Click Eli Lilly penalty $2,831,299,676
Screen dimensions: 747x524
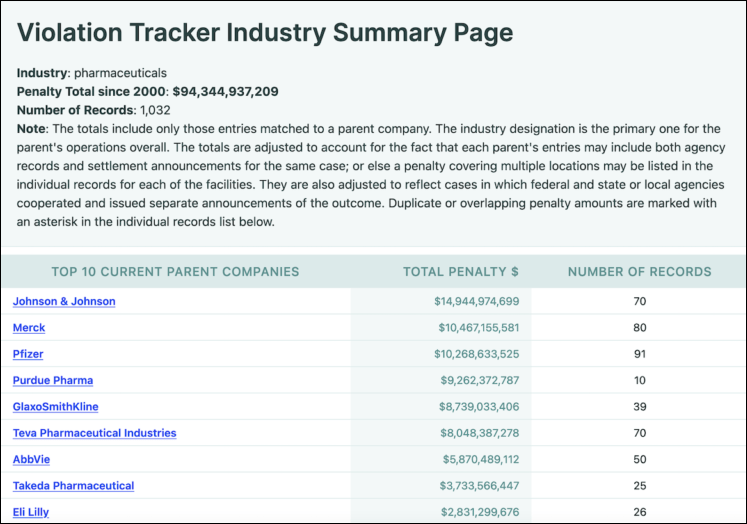pyautogui.click(x=480, y=512)
